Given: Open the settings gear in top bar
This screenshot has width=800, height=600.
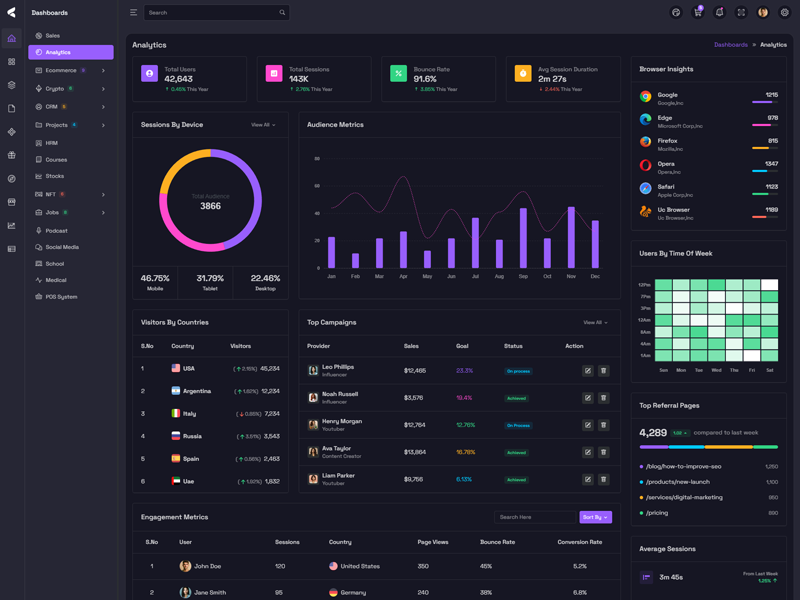Looking at the screenshot, I should pyautogui.click(x=785, y=13).
